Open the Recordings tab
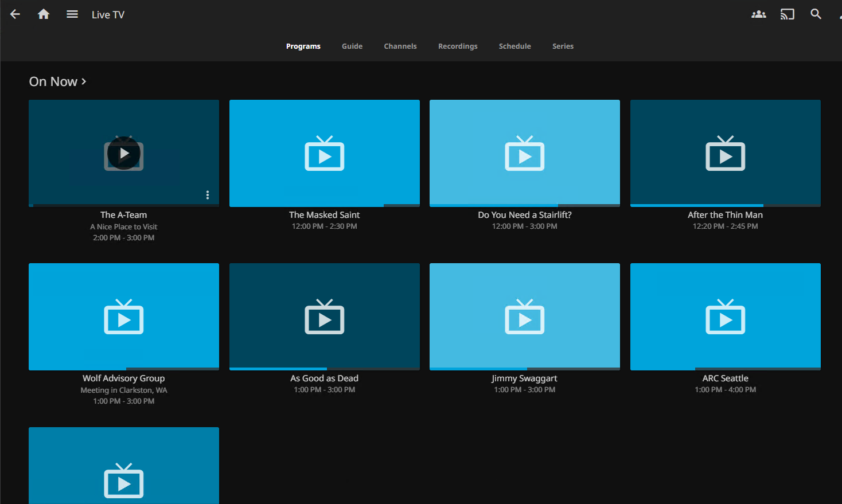 458,46
